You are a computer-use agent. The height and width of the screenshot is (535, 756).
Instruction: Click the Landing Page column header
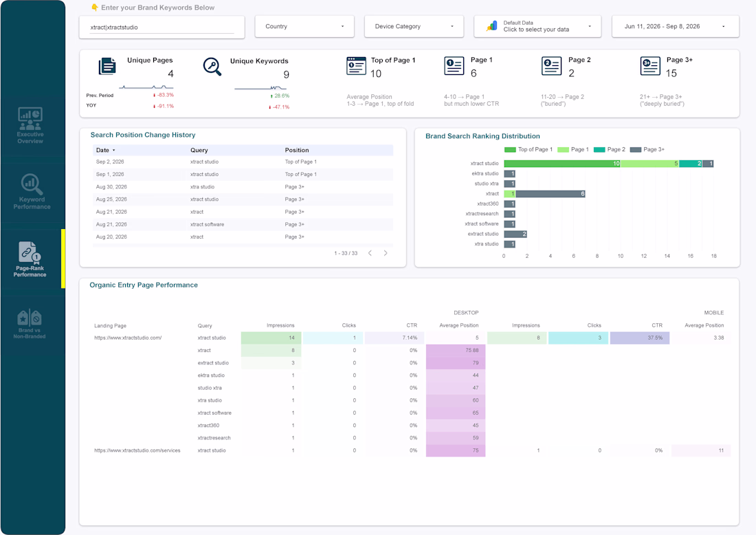pos(110,326)
